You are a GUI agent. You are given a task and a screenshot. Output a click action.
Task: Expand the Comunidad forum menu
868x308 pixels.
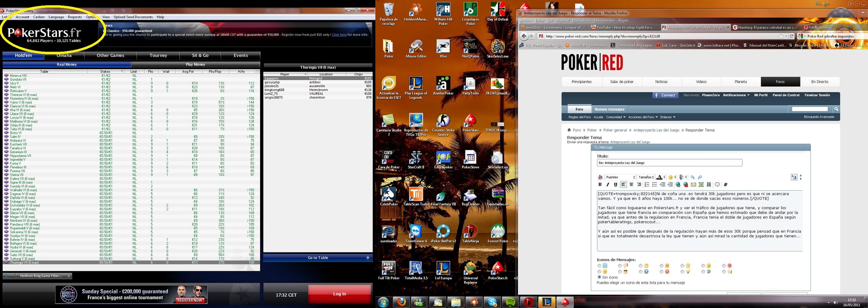point(615,117)
